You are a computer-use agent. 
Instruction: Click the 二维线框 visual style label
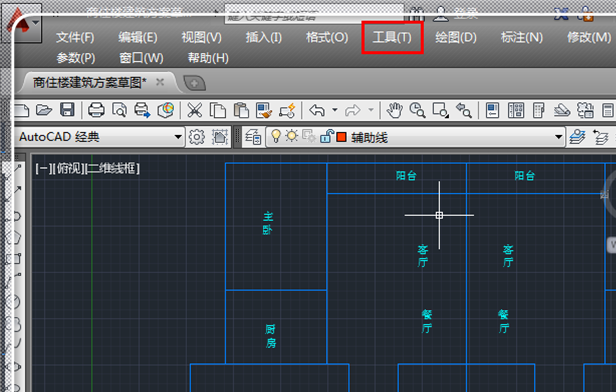coord(111,169)
